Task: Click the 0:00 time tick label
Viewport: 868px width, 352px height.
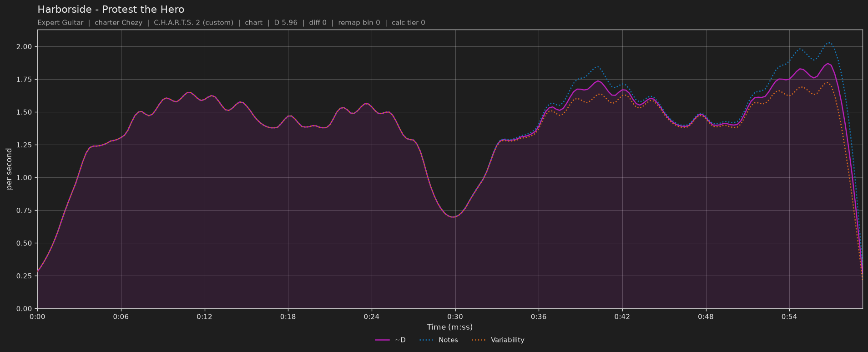Action: pos(37,317)
